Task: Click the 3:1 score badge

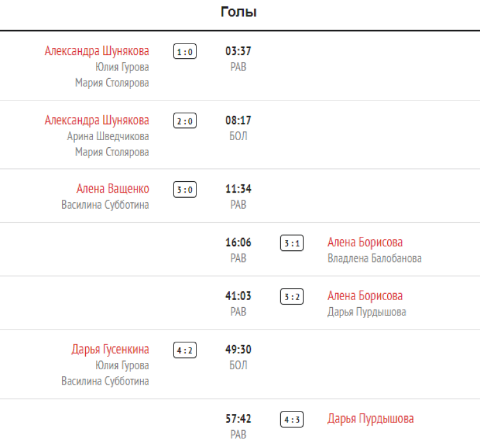Action: pyautogui.click(x=292, y=243)
